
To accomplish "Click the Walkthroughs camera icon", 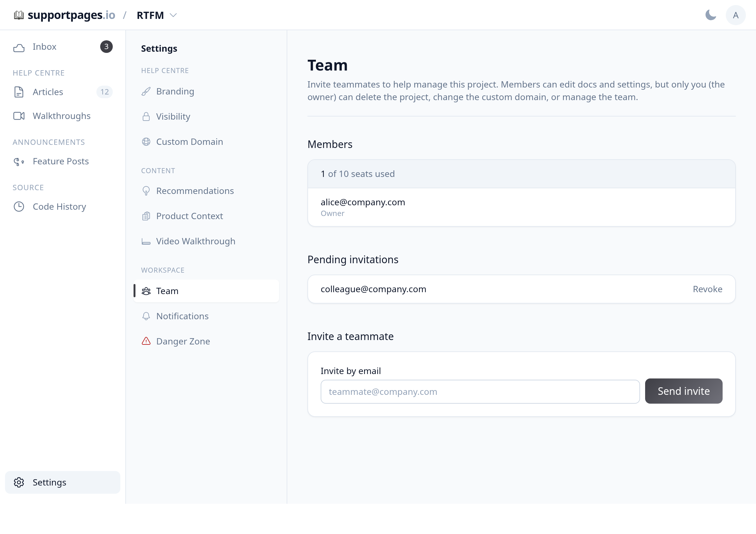I will (x=19, y=116).
